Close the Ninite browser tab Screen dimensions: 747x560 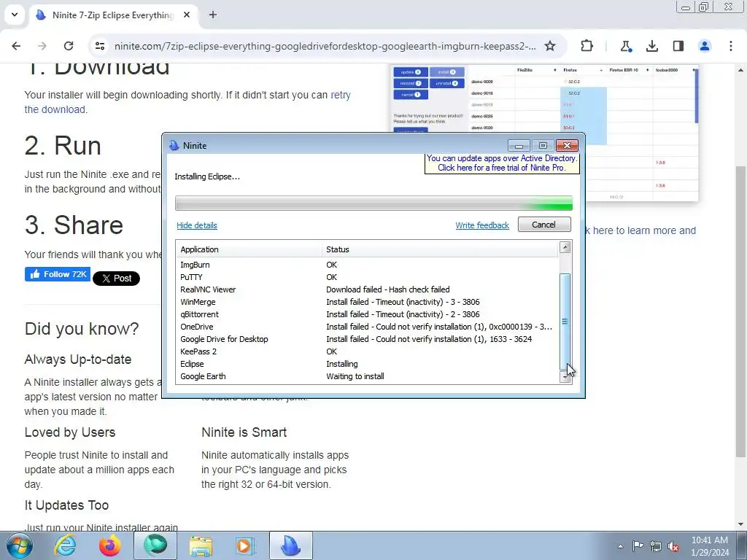coord(187,15)
